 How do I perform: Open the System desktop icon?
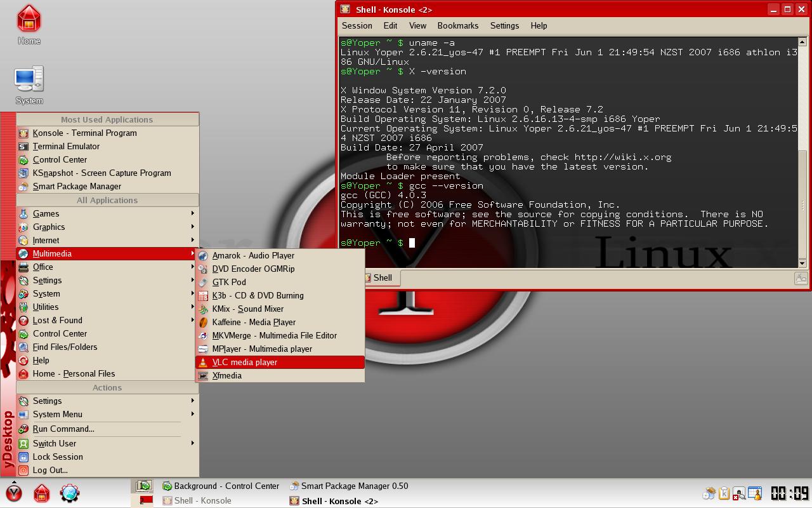tap(29, 85)
